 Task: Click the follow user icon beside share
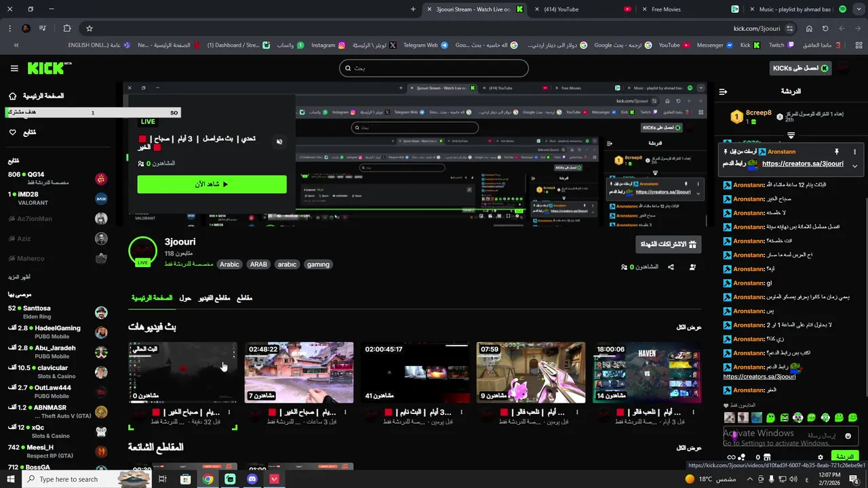point(692,267)
